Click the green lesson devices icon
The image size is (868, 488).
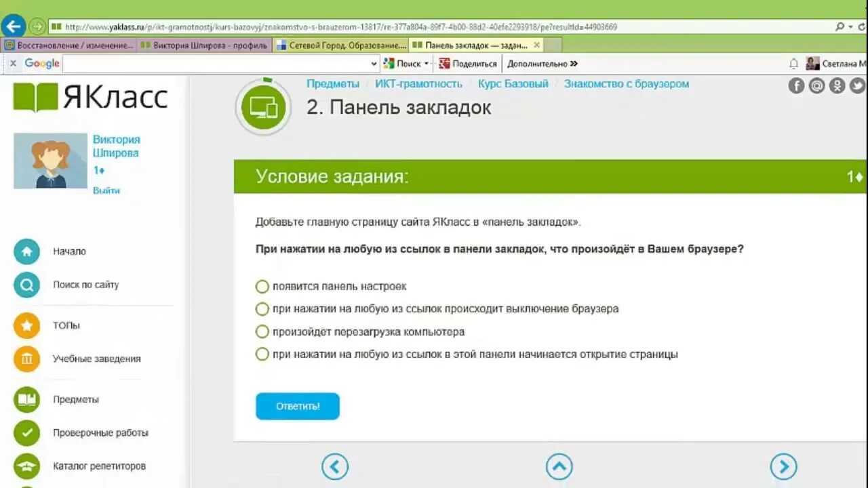coord(263,107)
